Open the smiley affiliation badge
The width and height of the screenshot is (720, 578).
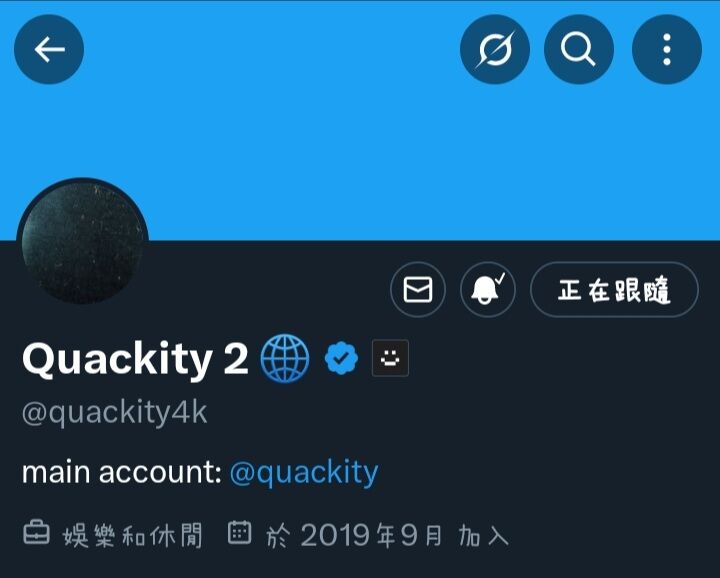(x=390, y=358)
